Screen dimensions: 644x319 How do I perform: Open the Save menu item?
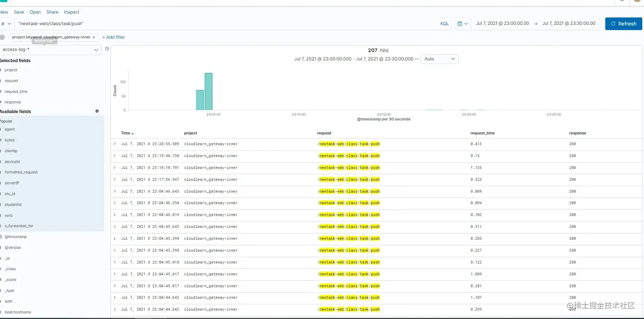point(19,12)
